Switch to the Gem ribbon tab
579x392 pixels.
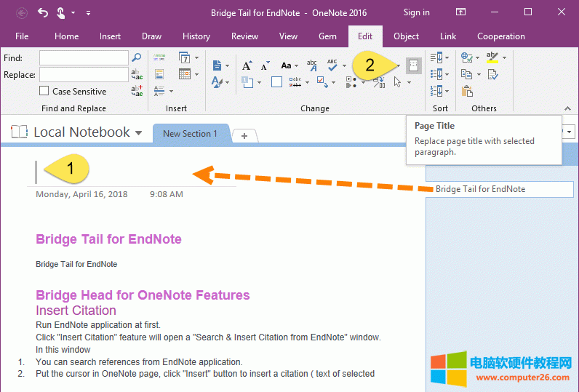point(327,36)
